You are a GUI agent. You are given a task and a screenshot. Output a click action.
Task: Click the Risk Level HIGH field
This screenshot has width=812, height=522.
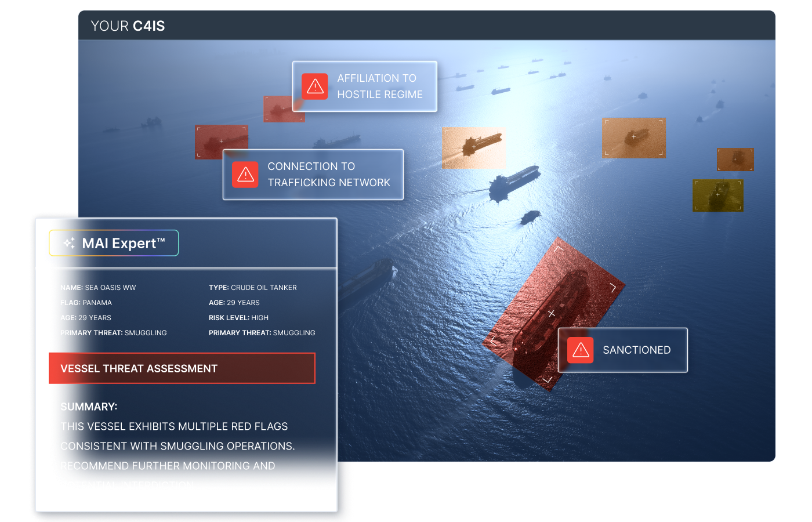(238, 318)
